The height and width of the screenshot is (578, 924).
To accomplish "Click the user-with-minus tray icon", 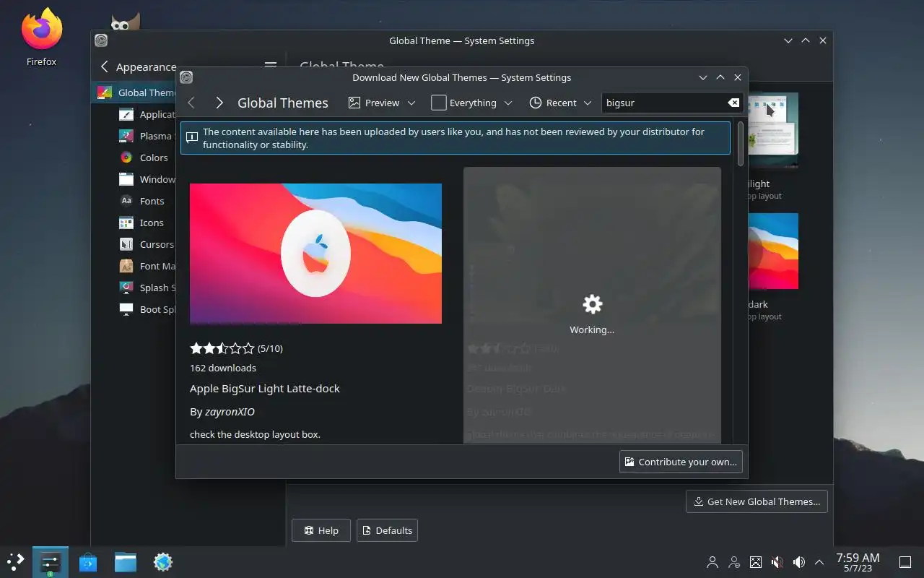I will tap(734, 562).
